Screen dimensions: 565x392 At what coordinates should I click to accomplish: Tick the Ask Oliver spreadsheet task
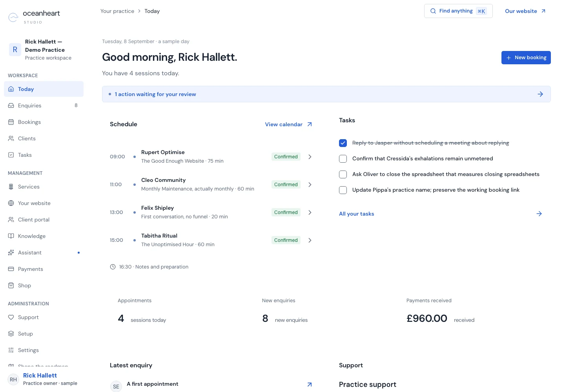click(x=343, y=174)
